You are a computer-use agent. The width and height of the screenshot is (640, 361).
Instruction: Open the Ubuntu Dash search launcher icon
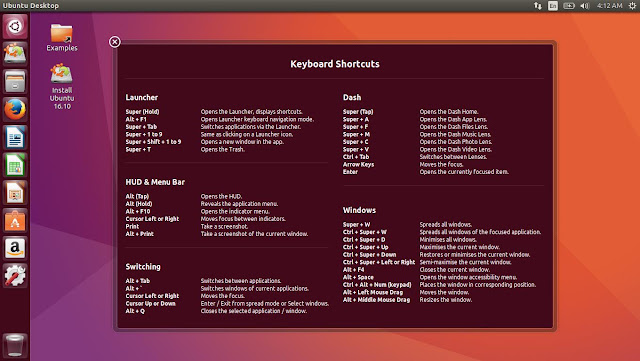[15, 27]
